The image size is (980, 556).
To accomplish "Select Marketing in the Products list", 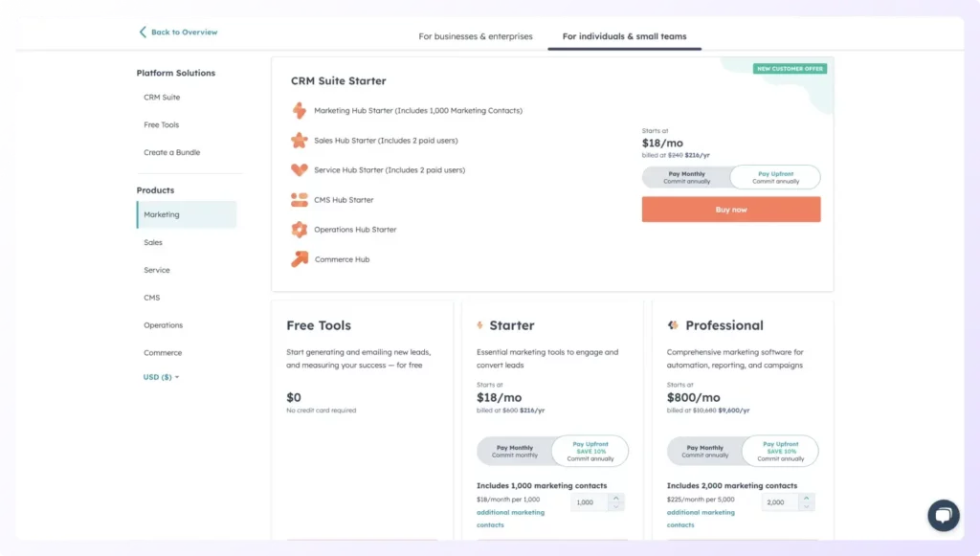I will pyautogui.click(x=187, y=214).
